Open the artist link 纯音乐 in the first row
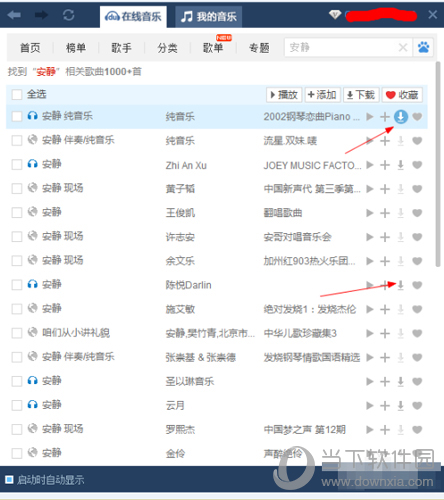The height and width of the screenshot is (500, 444). (x=180, y=117)
